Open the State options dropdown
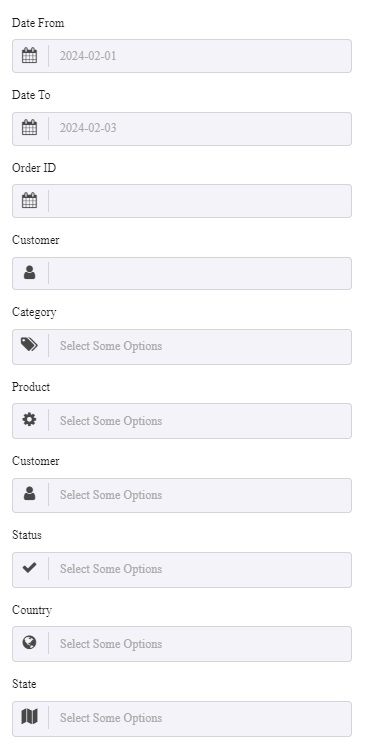365x752 pixels. tap(200, 718)
